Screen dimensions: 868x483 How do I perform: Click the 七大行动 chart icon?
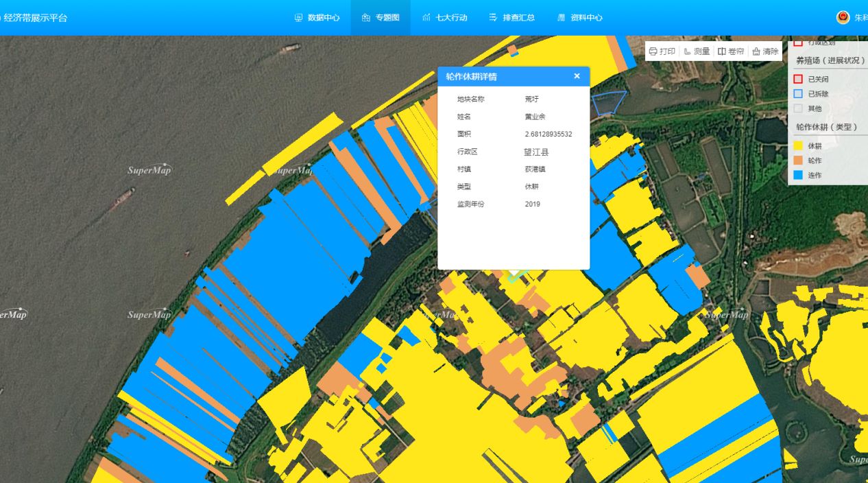coord(426,18)
